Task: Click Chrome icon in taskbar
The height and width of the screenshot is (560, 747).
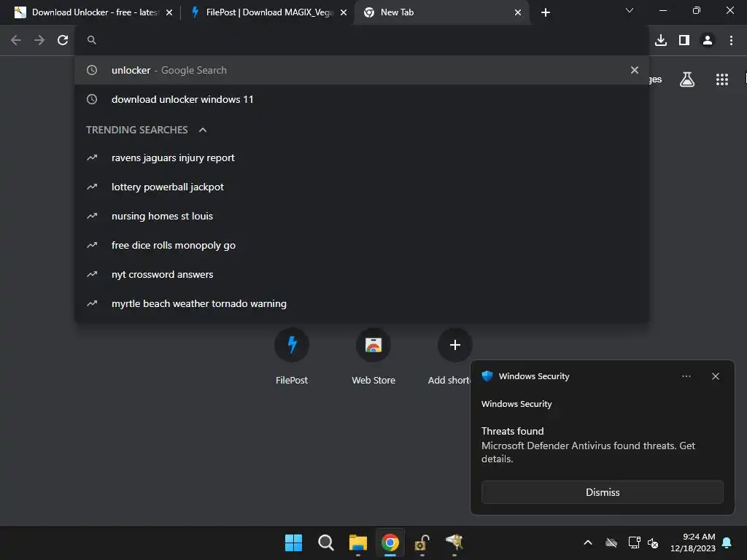Action: (x=390, y=542)
